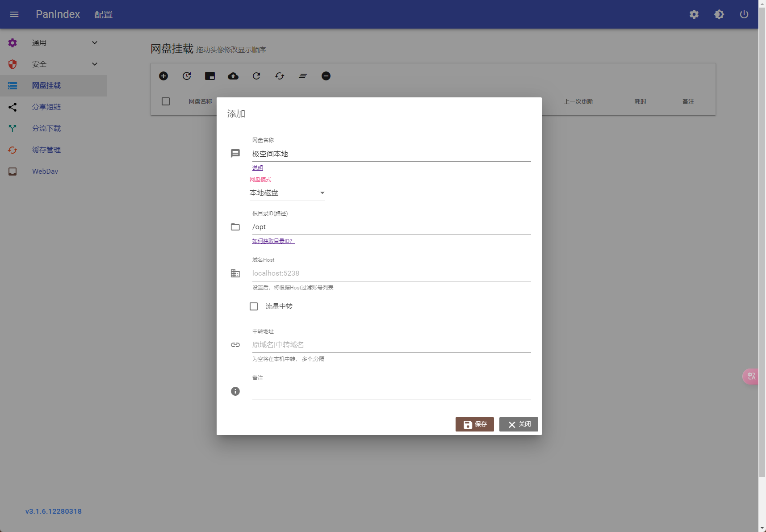Click the folder icon beside root path
Viewport: 766px width, 532px height.
tap(235, 227)
